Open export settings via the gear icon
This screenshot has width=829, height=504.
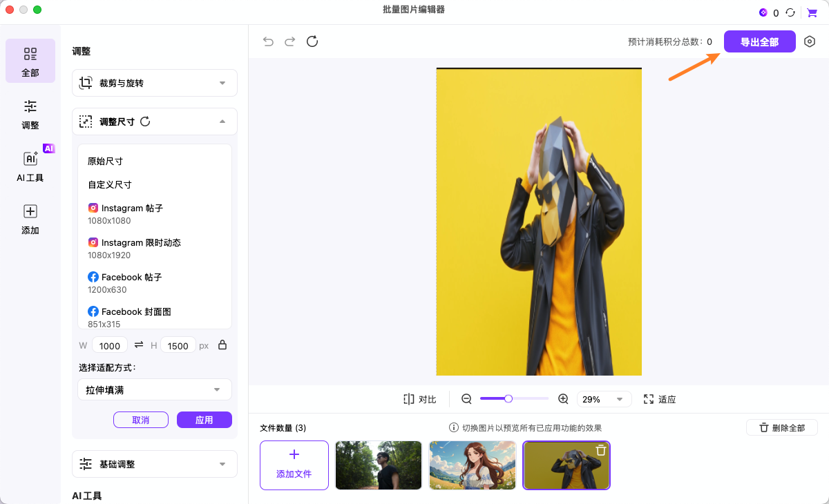point(808,41)
